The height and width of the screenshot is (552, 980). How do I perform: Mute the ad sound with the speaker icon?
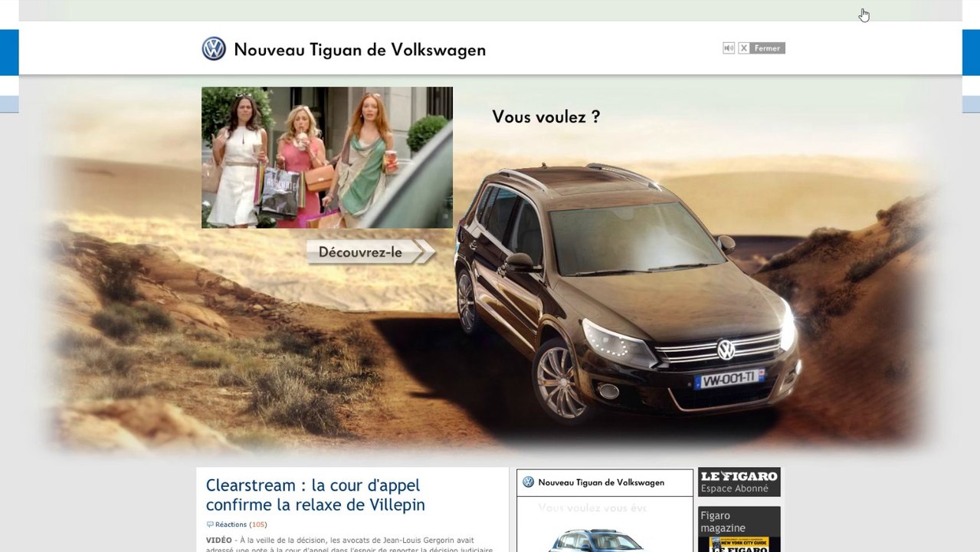[x=729, y=48]
